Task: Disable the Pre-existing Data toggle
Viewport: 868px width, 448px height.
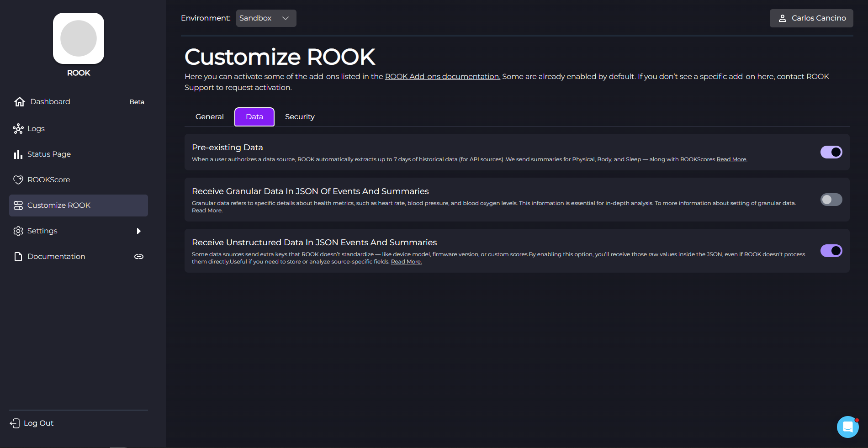Action: click(831, 152)
